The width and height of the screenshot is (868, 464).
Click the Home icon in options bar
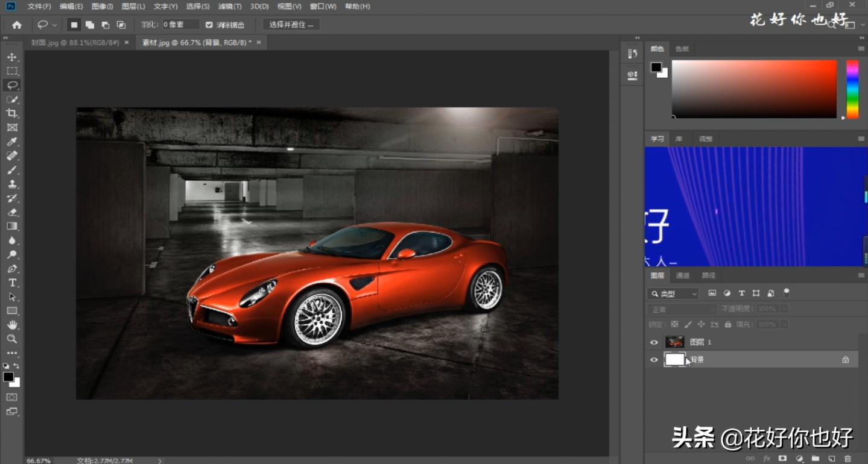(17, 25)
